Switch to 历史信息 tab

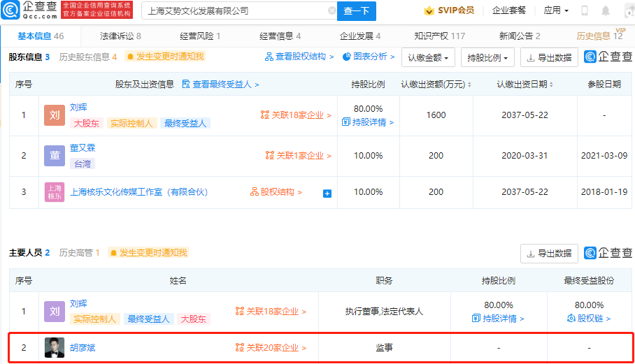[600, 36]
